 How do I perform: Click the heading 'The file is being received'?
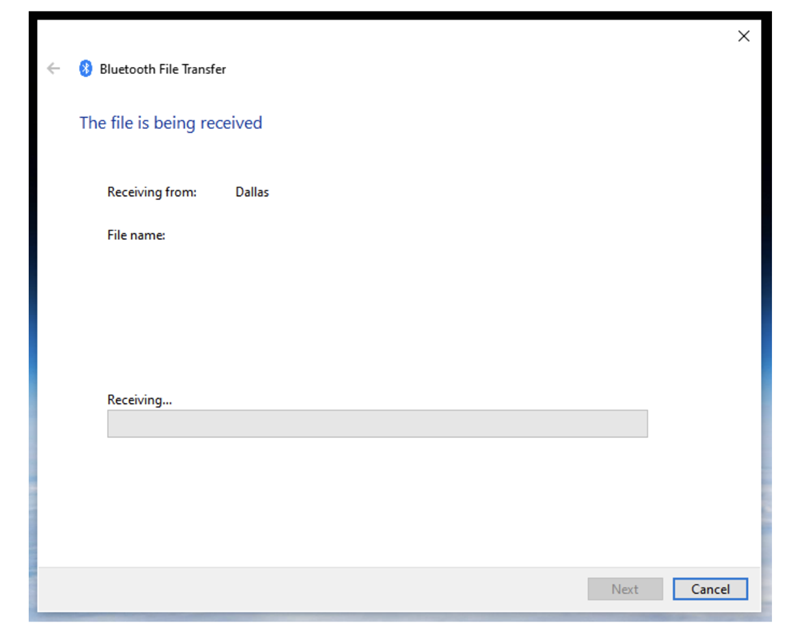[x=171, y=123]
